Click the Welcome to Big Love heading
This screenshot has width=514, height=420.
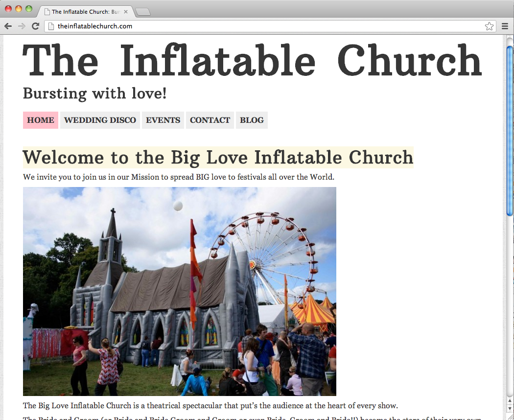[x=218, y=158]
